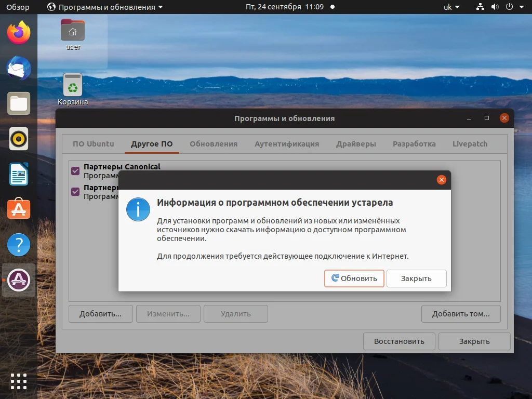Select Партнеры Canonical source row text
The height and width of the screenshot is (399, 532).
[122, 167]
